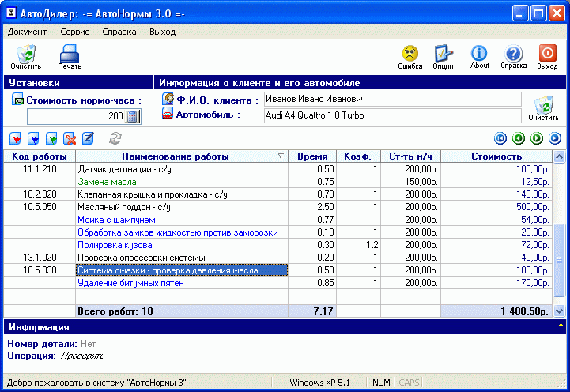Click Очистить icon in the top toolbar
The image size is (570, 392).
(x=25, y=55)
